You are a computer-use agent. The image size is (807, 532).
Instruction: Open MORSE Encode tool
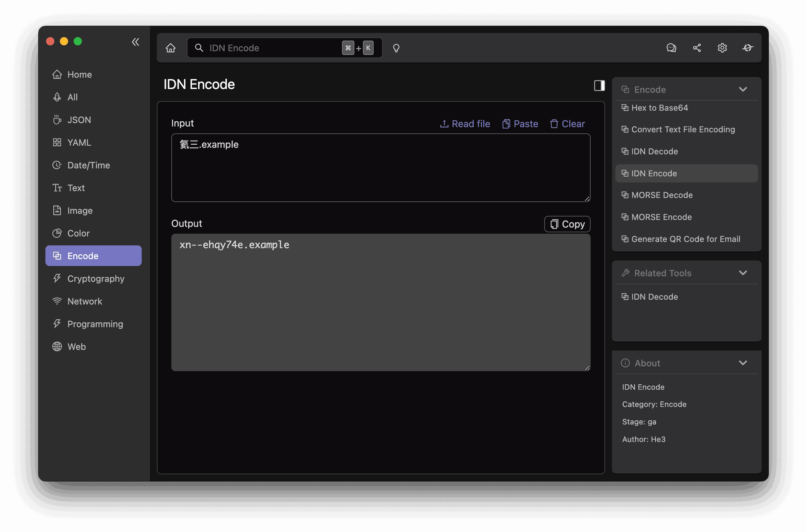coord(687,217)
